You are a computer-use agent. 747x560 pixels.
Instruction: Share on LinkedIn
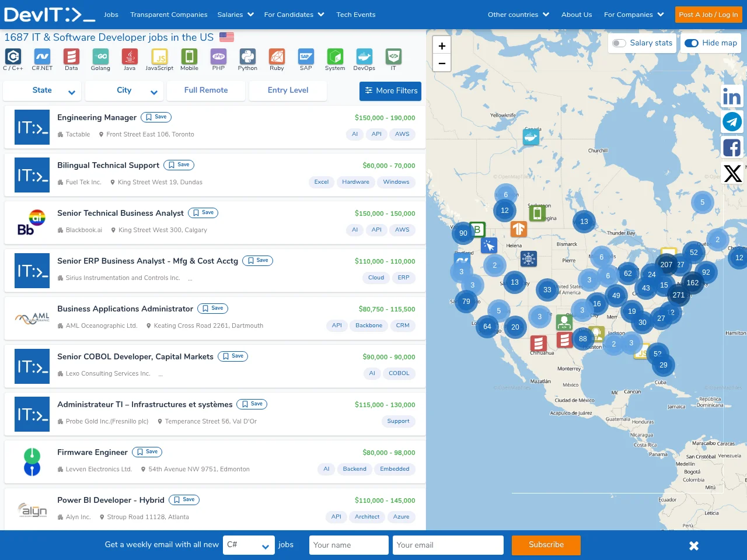[x=732, y=96]
